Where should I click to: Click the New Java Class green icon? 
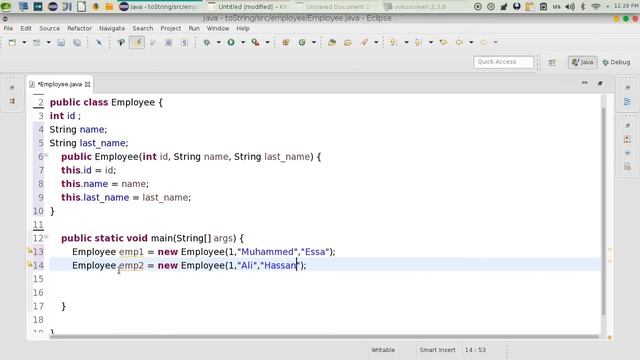tap(302, 42)
